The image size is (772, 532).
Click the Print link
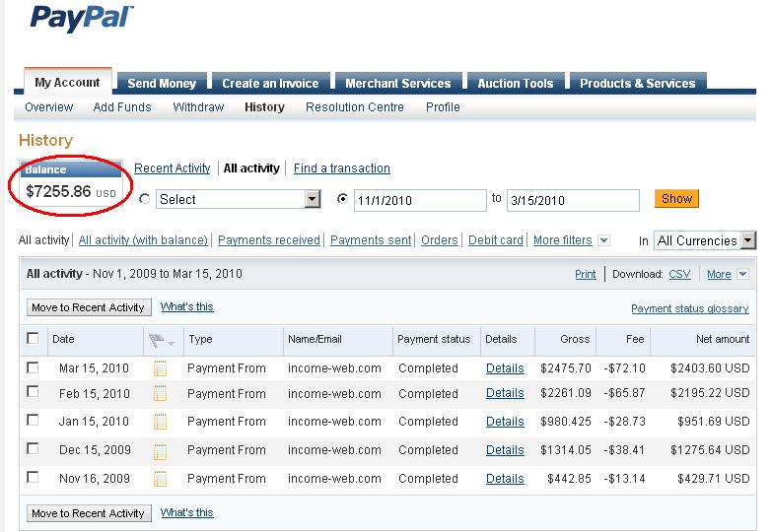(586, 274)
